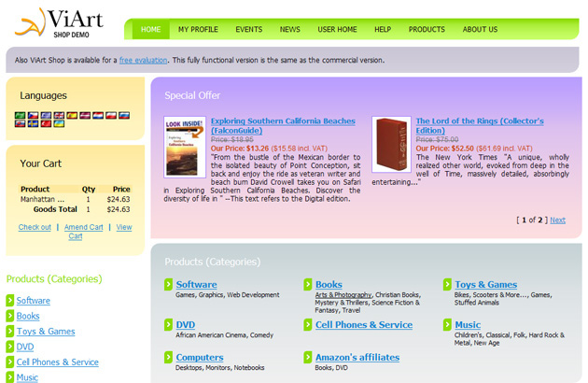Go to EVENTS in the navigation bar
Screen dimensions: 588x383
249,29
